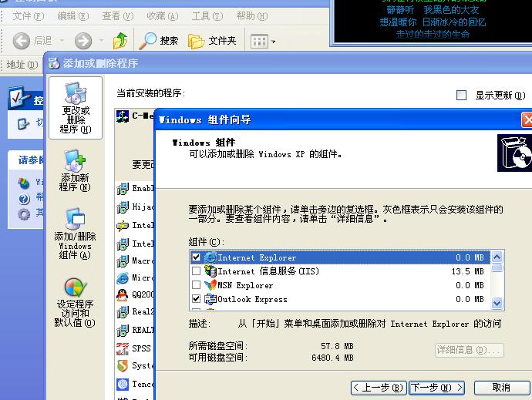
Task: Open the 收藏(A) menu
Action: point(163,16)
